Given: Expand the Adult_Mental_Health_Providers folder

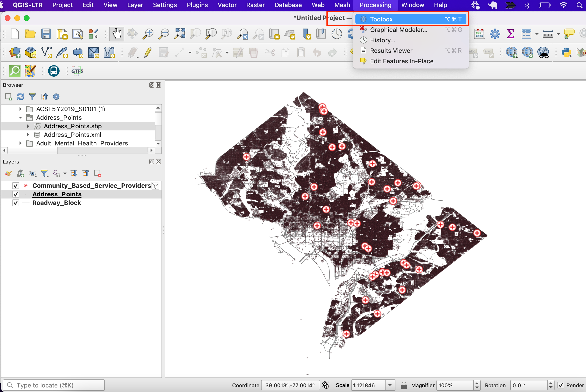Looking at the screenshot, I should 20,143.
